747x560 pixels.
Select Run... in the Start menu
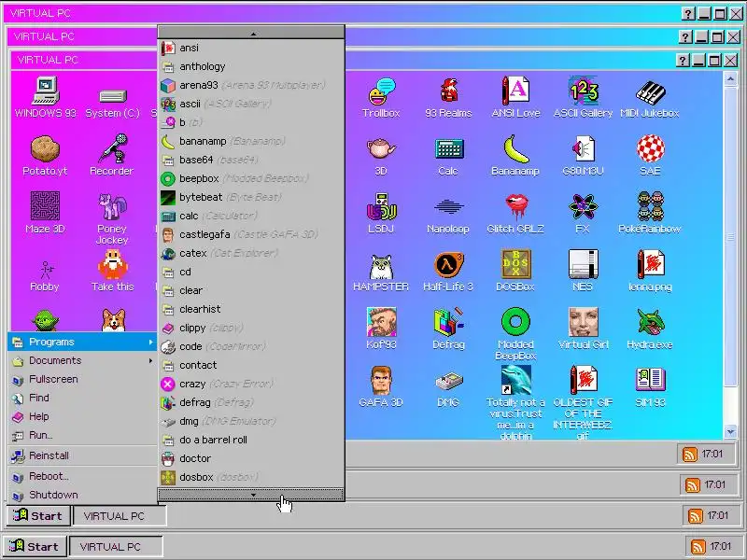coord(82,435)
